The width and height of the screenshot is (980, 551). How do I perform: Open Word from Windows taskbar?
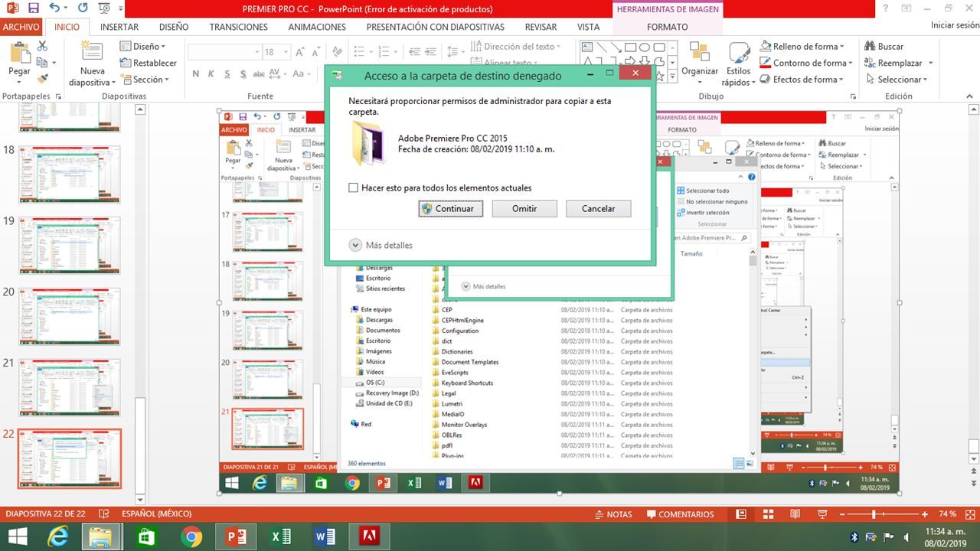pyautogui.click(x=325, y=536)
